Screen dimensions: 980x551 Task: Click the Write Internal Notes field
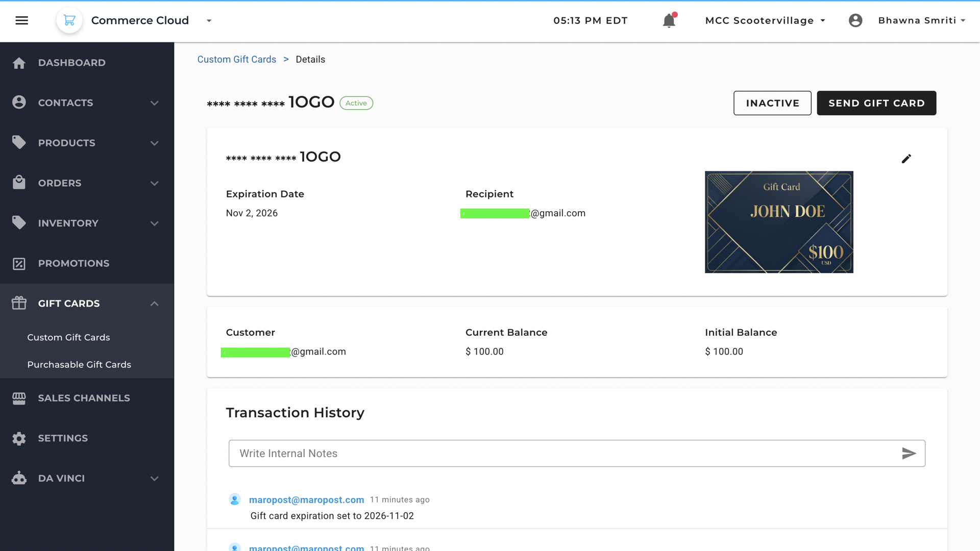[561, 454]
